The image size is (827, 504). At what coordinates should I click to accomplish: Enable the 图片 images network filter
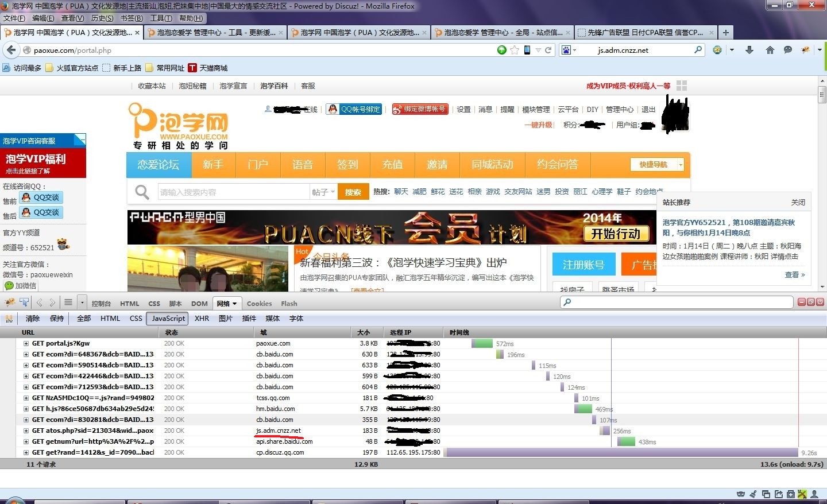pyautogui.click(x=226, y=319)
